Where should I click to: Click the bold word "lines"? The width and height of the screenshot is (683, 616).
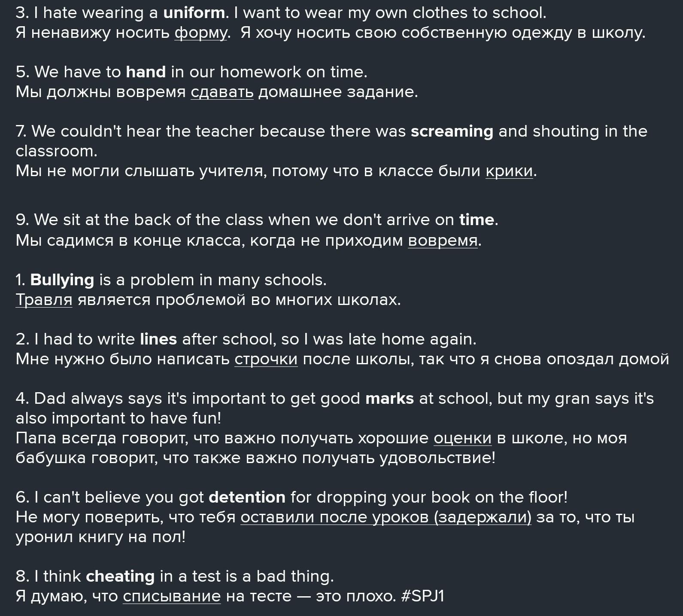[158, 339]
